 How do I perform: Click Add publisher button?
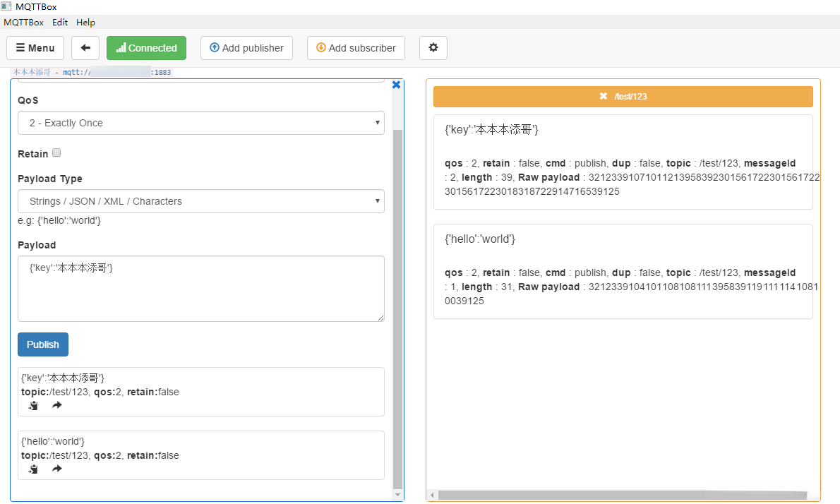pos(246,48)
